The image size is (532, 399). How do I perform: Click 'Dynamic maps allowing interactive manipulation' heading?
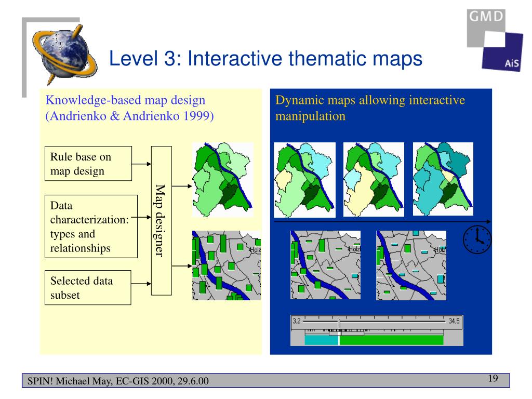[x=370, y=108]
